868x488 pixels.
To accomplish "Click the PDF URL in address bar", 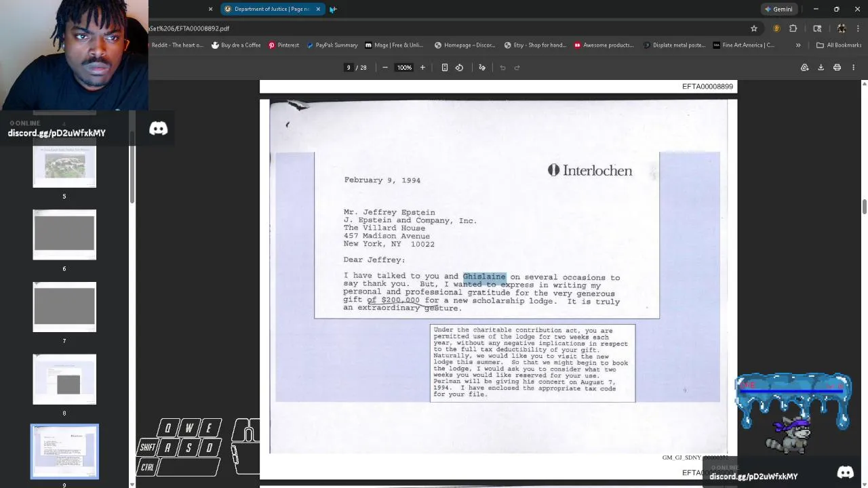I will click(x=190, y=28).
